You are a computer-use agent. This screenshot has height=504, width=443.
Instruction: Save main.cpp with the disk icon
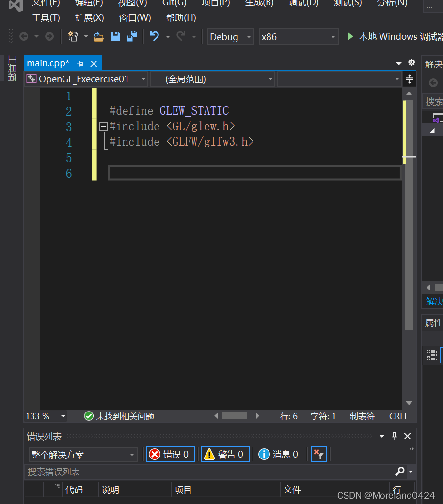coord(115,37)
